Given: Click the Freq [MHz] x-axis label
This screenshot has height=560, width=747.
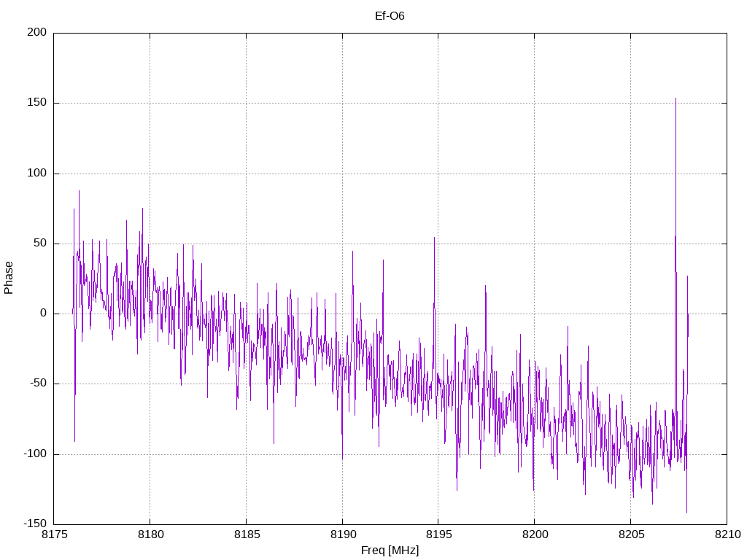Looking at the screenshot, I should tap(390, 551).
